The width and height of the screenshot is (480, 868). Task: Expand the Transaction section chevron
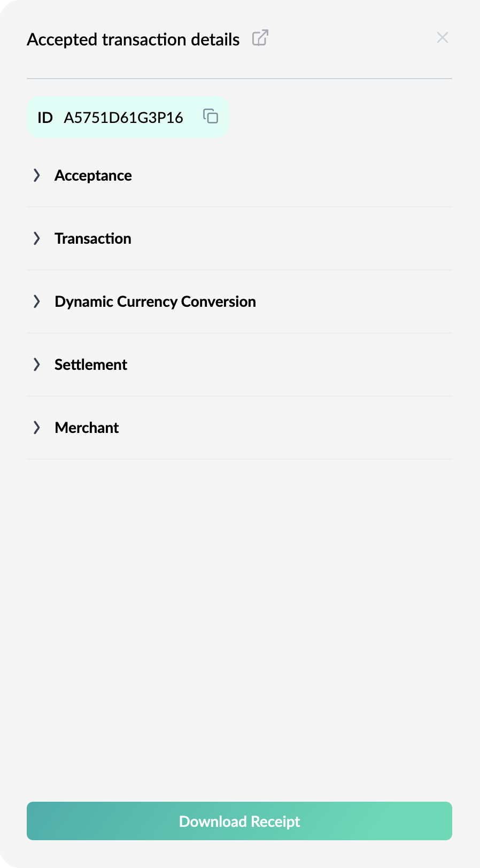point(37,238)
